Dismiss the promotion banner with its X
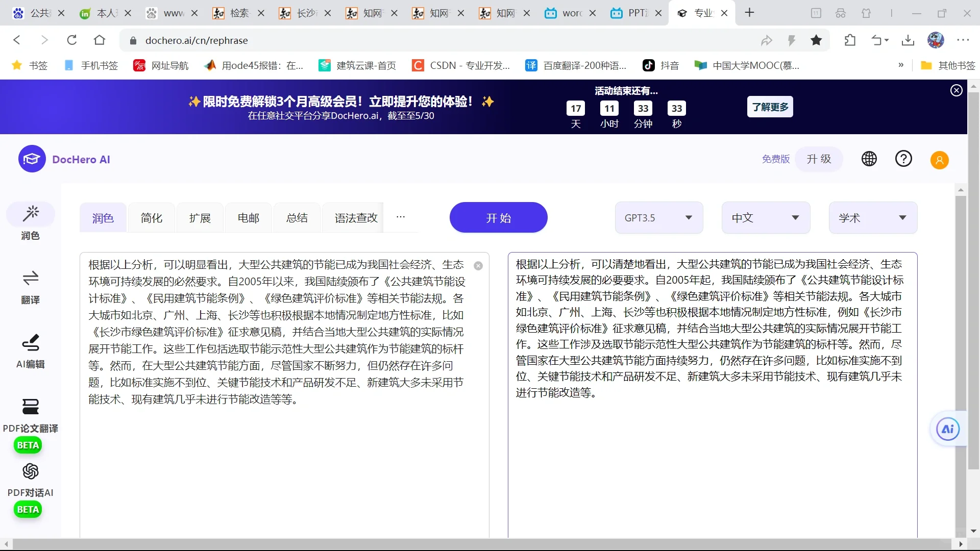Screen dimensions: 980x551 956,90
